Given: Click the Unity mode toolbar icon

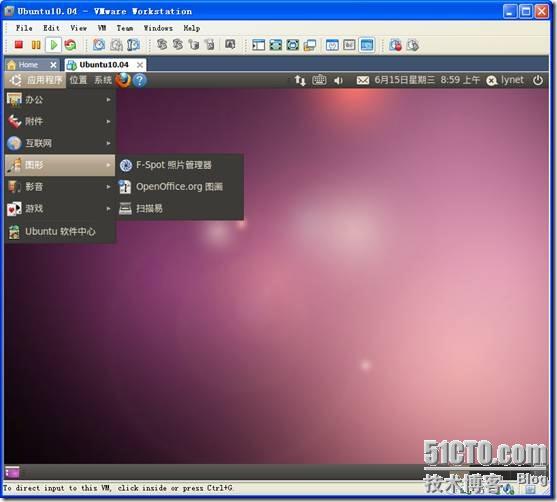Looking at the screenshot, I should pyautogui.click(x=293, y=45).
